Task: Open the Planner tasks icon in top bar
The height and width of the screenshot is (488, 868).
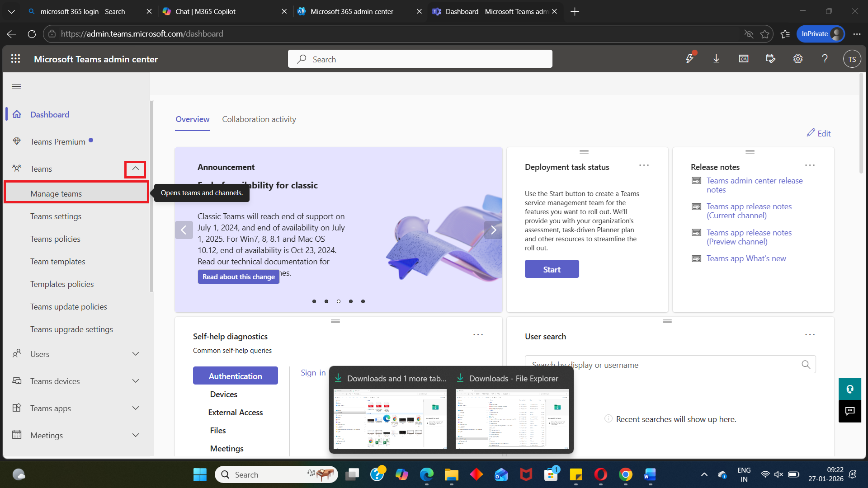Action: (x=771, y=59)
